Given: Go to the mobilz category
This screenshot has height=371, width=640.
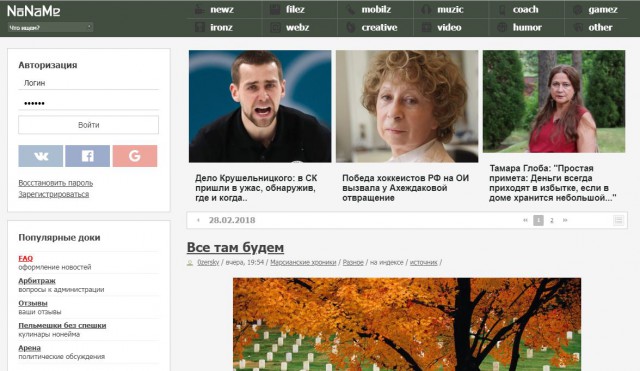Looking at the screenshot, I should [x=376, y=9].
